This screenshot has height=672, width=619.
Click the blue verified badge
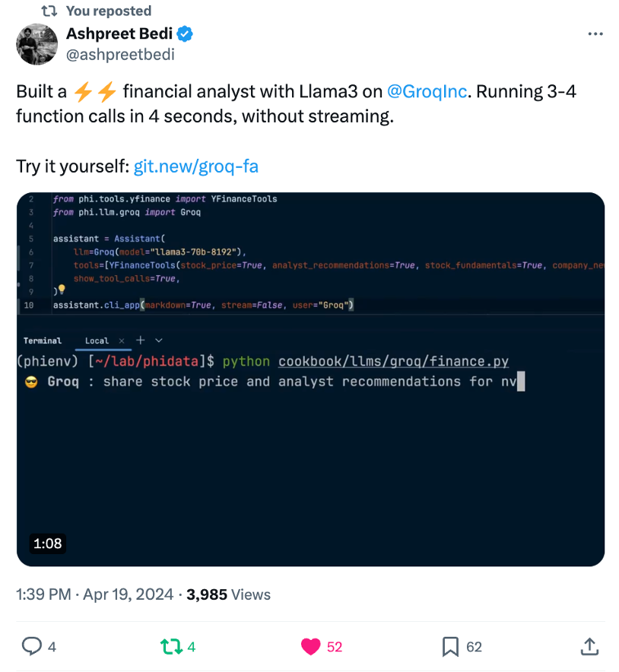pos(185,34)
